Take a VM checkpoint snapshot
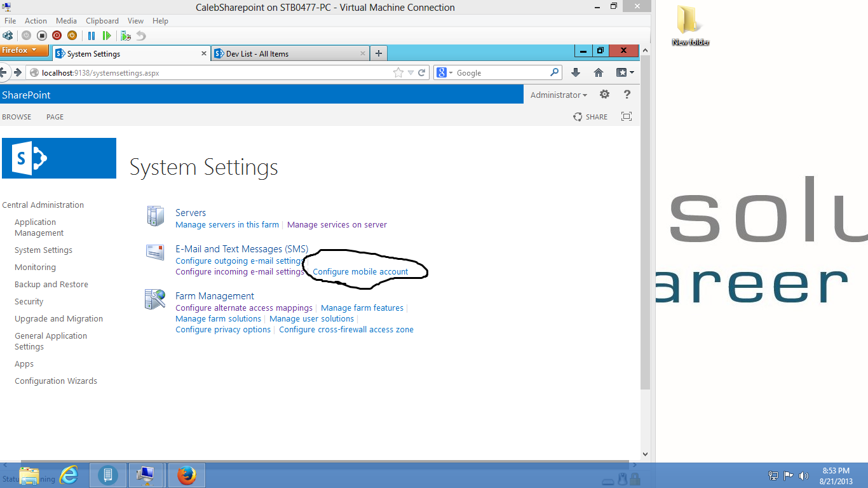The image size is (868, 488). click(126, 36)
